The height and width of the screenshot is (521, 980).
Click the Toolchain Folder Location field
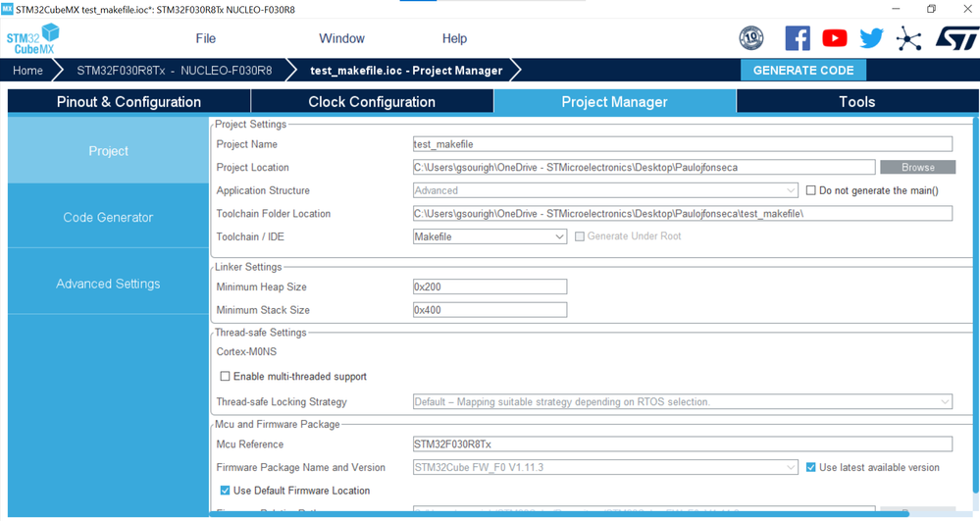pyautogui.click(x=683, y=213)
